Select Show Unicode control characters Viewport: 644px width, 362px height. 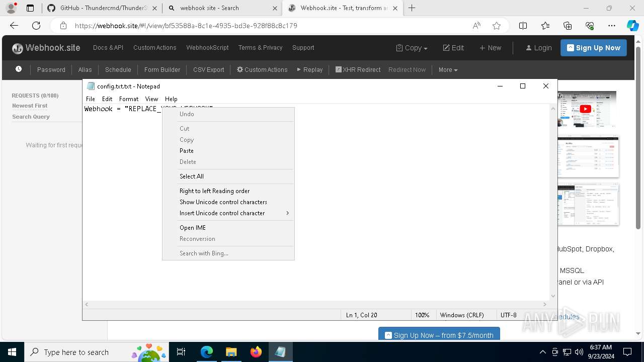point(228,202)
